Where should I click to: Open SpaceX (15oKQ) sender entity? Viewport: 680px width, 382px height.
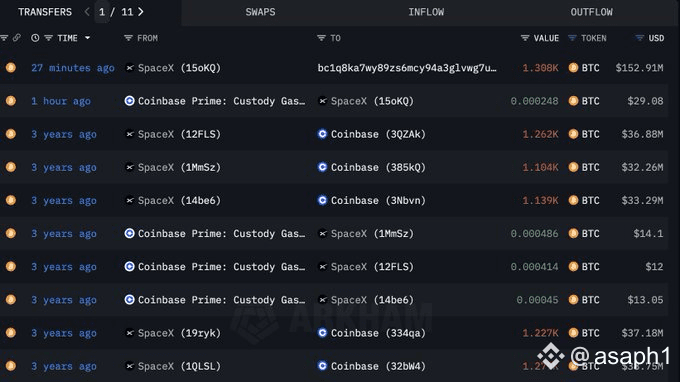click(x=179, y=68)
